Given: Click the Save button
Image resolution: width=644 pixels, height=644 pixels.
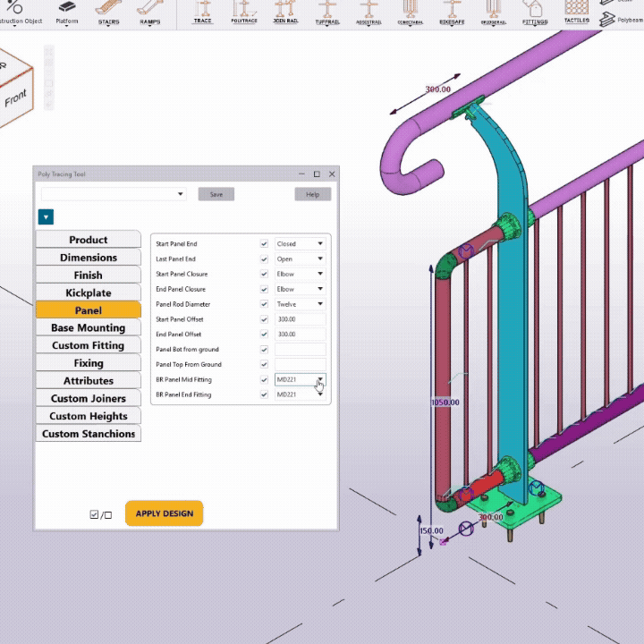Looking at the screenshot, I should tap(216, 194).
